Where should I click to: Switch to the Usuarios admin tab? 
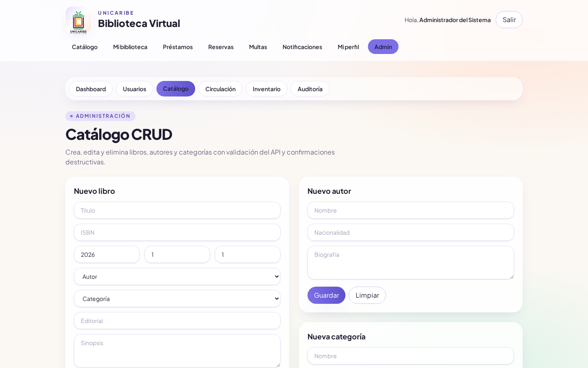tap(134, 89)
